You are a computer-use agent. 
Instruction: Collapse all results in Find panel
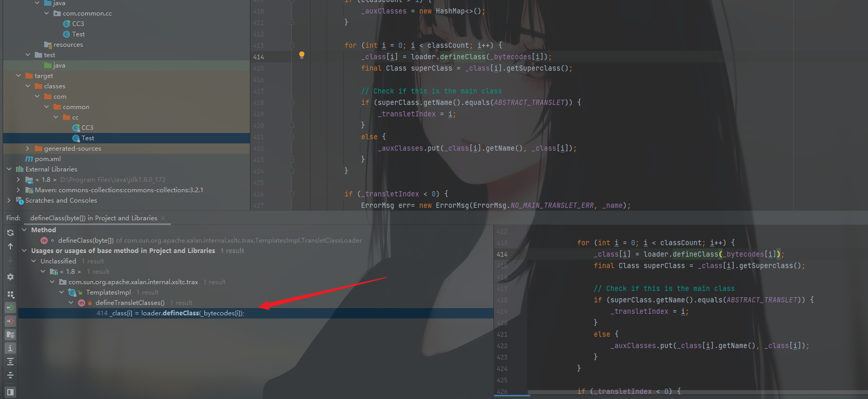[10, 375]
